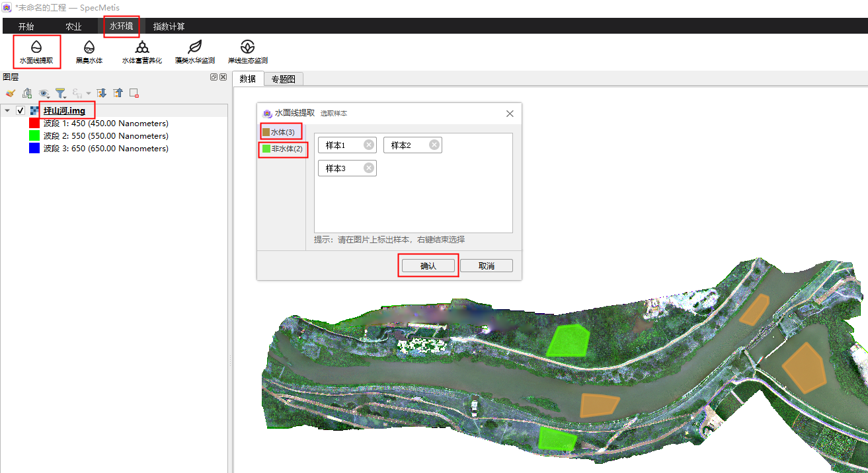Screen dimensions: 868x473
Task: Click the add group icon in layers toolbar
Action: click(x=27, y=94)
